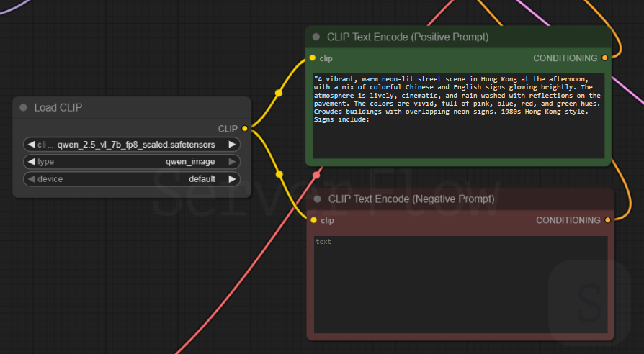Screen dimensions: 644x354
Task: Click the lower yellow link midpoint dot
Action: click(x=279, y=174)
